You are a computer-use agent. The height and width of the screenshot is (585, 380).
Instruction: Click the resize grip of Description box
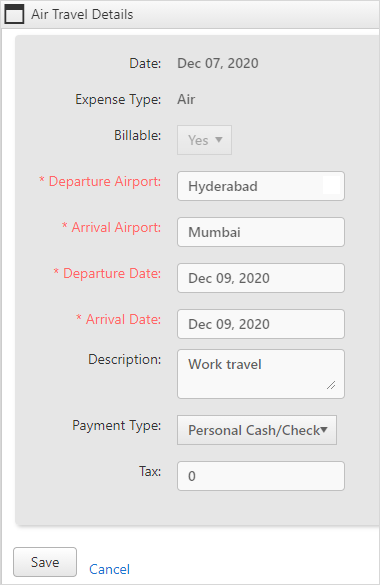click(x=331, y=385)
